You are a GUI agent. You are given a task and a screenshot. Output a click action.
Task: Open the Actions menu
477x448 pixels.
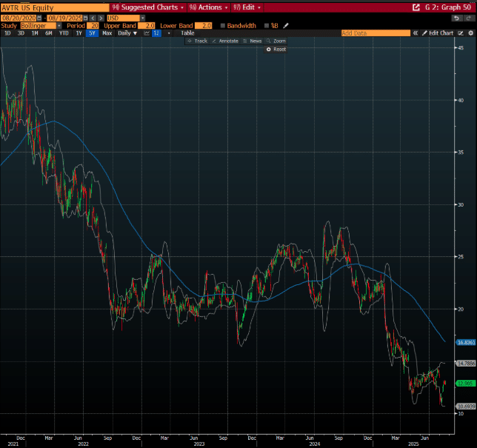coord(208,7)
